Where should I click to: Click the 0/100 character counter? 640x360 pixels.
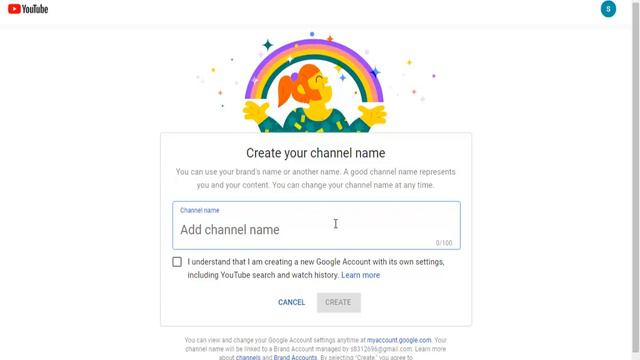pos(444,243)
